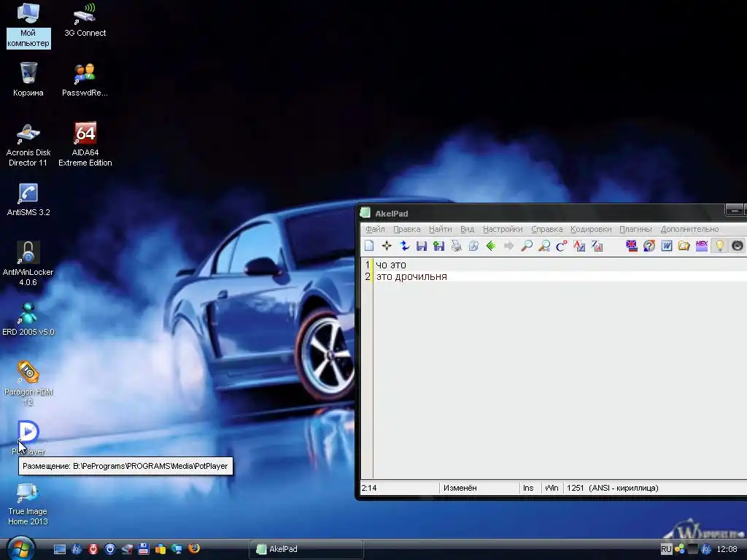Click the Print icon in AkelPad toolbar
This screenshot has height=560, width=747.
tap(457, 246)
